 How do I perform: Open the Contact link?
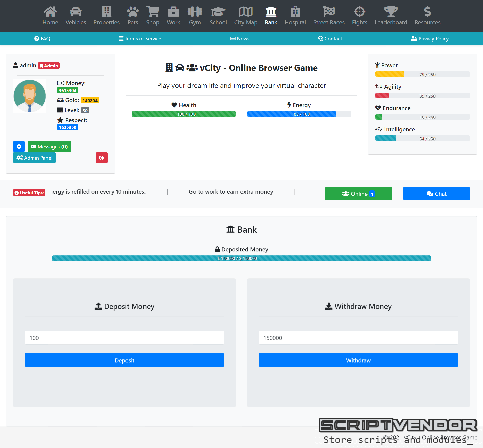pos(330,39)
